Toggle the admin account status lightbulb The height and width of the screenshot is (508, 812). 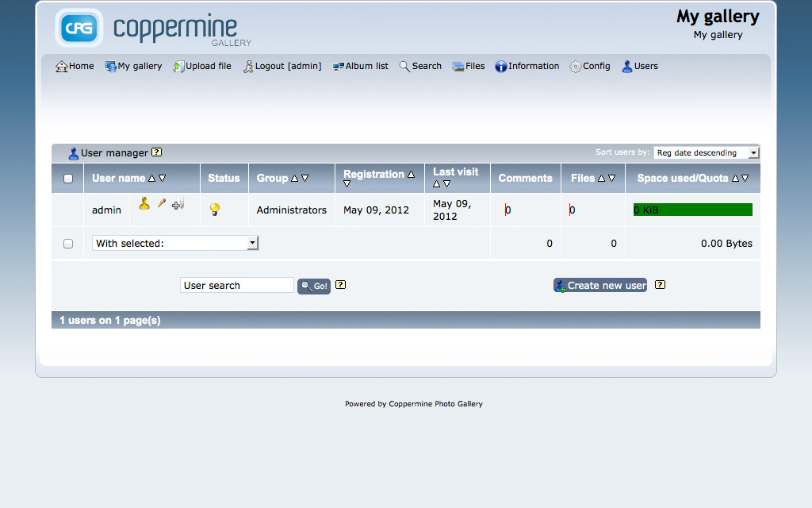214,207
